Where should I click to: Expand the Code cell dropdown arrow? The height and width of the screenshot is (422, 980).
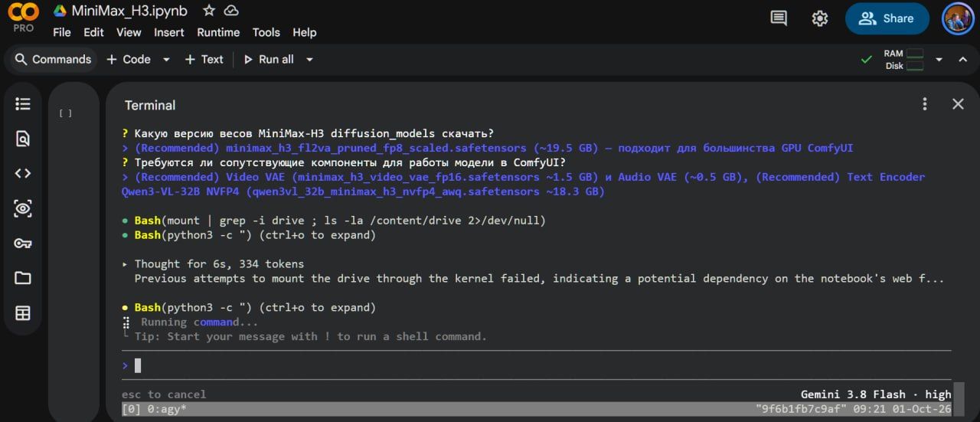click(x=166, y=59)
